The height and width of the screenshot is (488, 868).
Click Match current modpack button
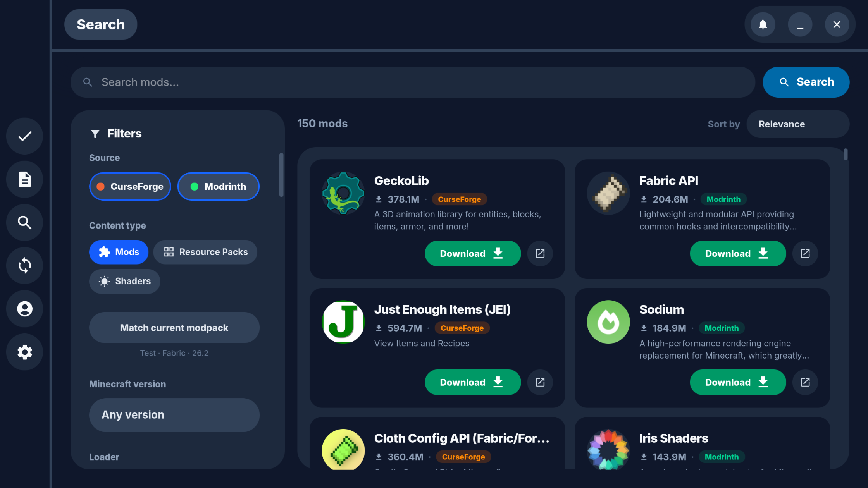[x=174, y=328]
